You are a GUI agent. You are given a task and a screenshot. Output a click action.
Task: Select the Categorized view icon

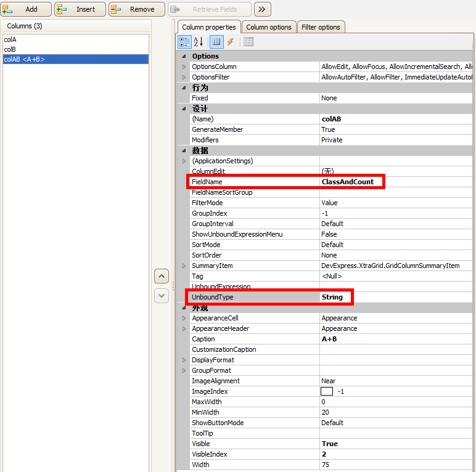[184, 42]
